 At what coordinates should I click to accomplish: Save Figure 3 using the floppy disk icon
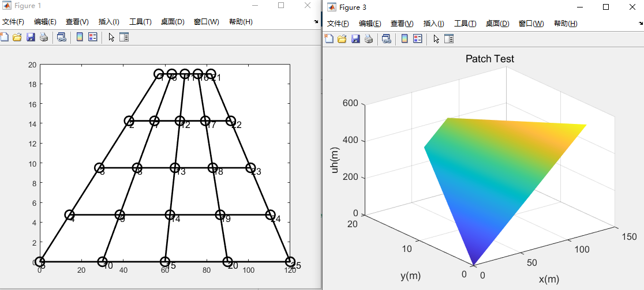pyautogui.click(x=355, y=39)
